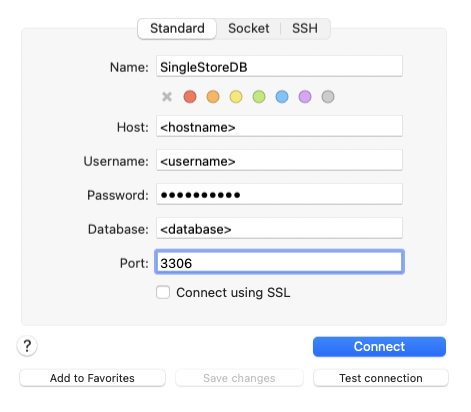The height and width of the screenshot is (412, 471).
Task: Choose the purple color label
Action: [305, 97]
